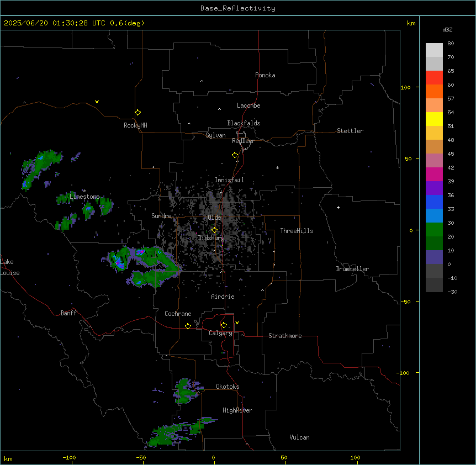The width and height of the screenshot is (476, 465).
Task: Click the Strathmore town label
Action: point(285,336)
